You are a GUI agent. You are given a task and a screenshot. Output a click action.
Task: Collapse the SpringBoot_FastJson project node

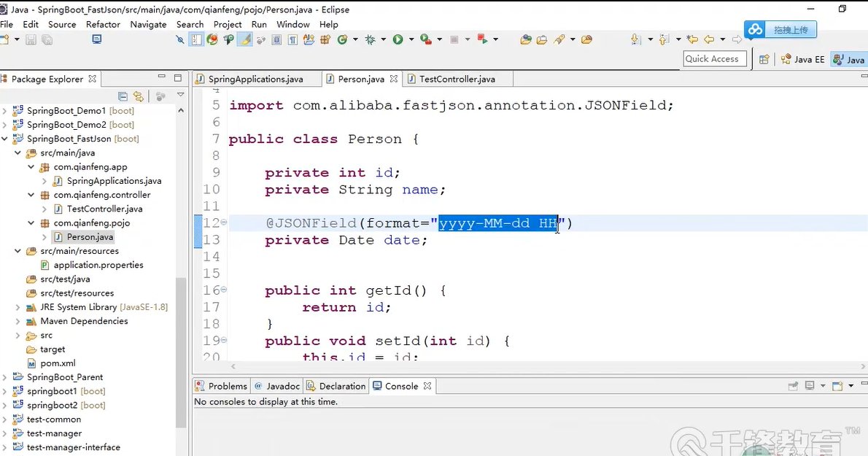(5, 139)
